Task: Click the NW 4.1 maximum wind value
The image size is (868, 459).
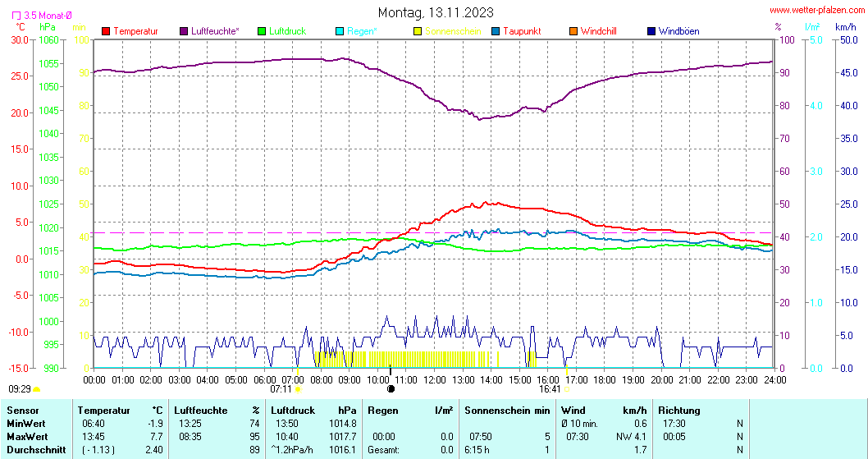Action: click(x=631, y=437)
